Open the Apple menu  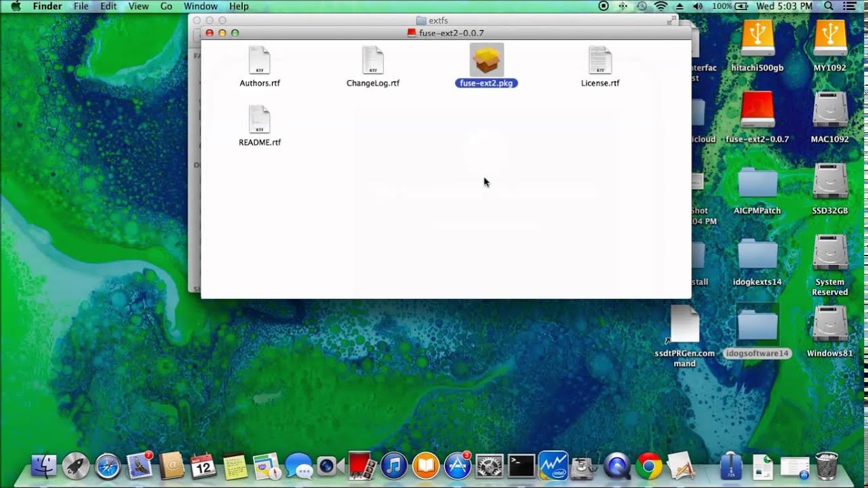[16, 6]
